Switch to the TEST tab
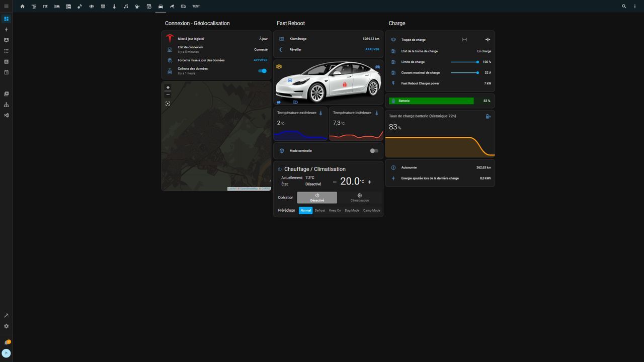The image size is (644, 362). [x=196, y=7]
